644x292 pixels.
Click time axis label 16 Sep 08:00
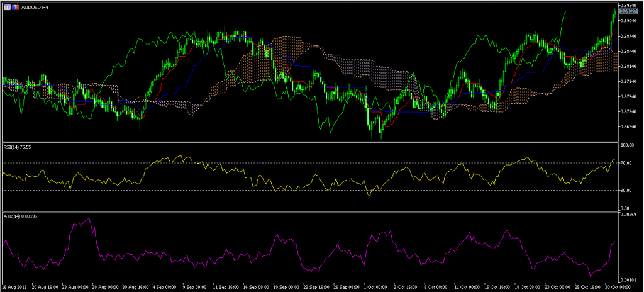[255, 287]
